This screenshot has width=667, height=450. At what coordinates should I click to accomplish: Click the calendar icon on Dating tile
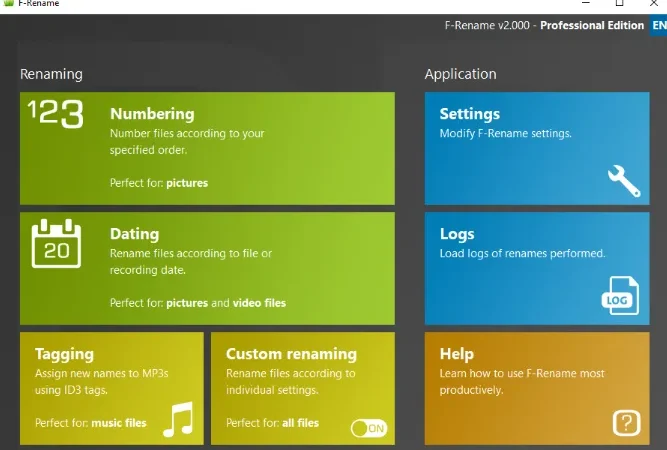[x=56, y=243]
